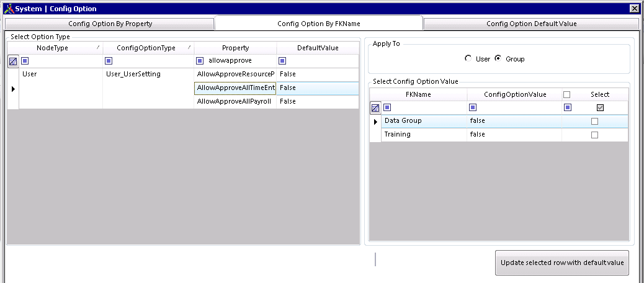This screenshot has width=644, height=283.
Task: Sort by NodeType column header
Action: pyautogui.click(x=55, y=48)
